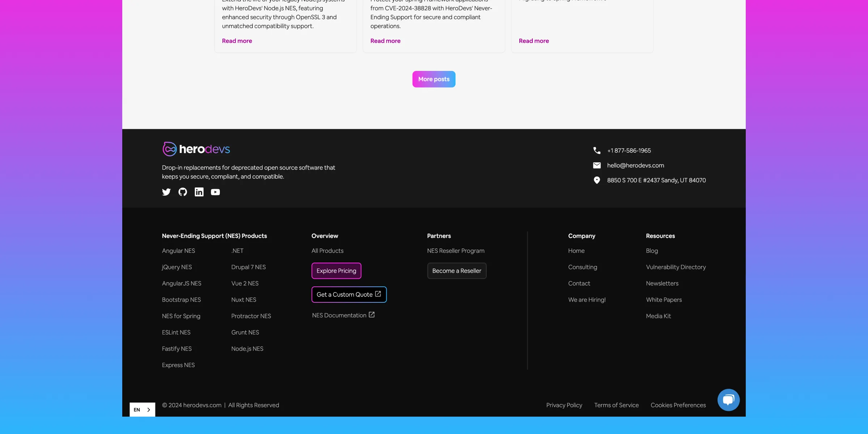This screenshot has height=434, width=868.
Task: Open Nuxt NES product page
Action: coord(244,299)
